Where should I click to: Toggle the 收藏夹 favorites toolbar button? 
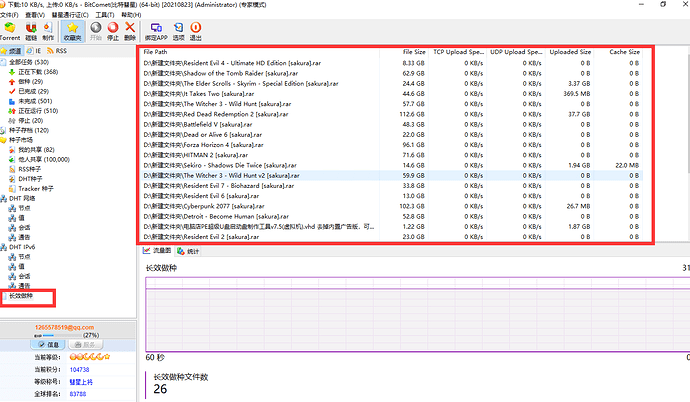pos(73,31)
